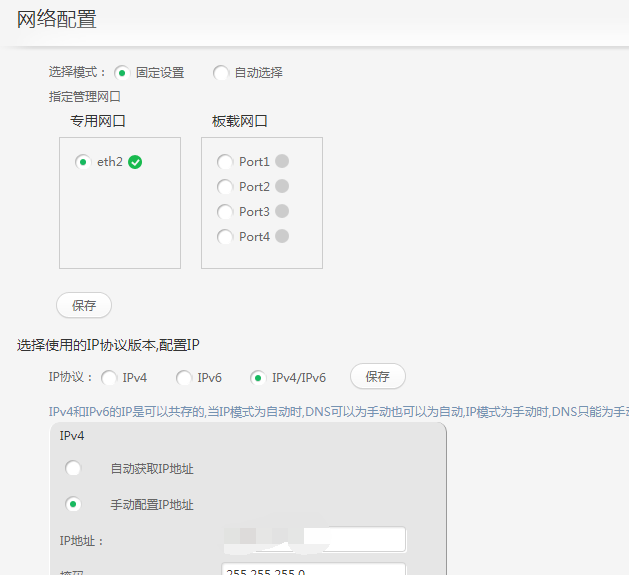
Task: Select IPv4 protocol radio button
Action: [109, 378]
